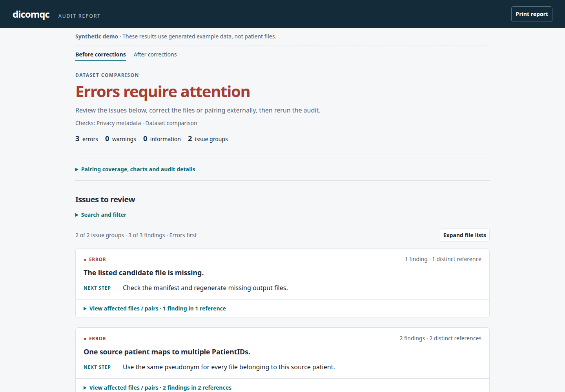
Task: Click the 'Synthetic demo' notice text
Action: tap(176, 36)
